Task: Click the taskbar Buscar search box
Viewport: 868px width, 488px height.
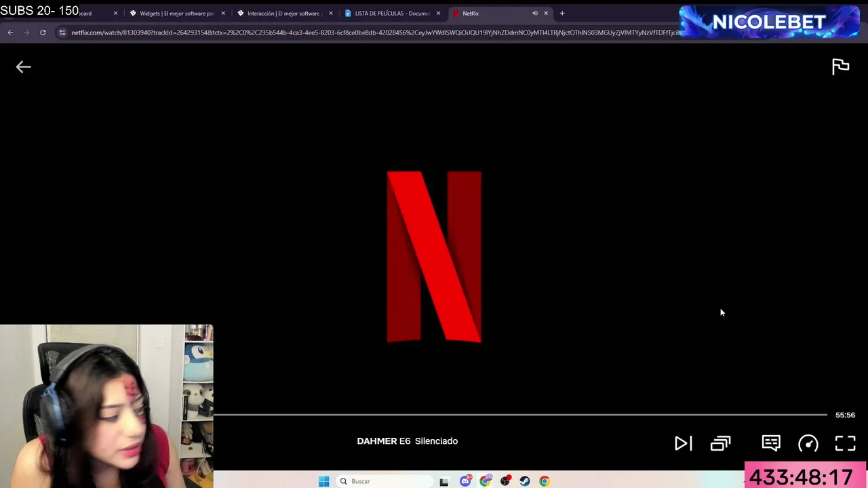Action: [384, 481]
